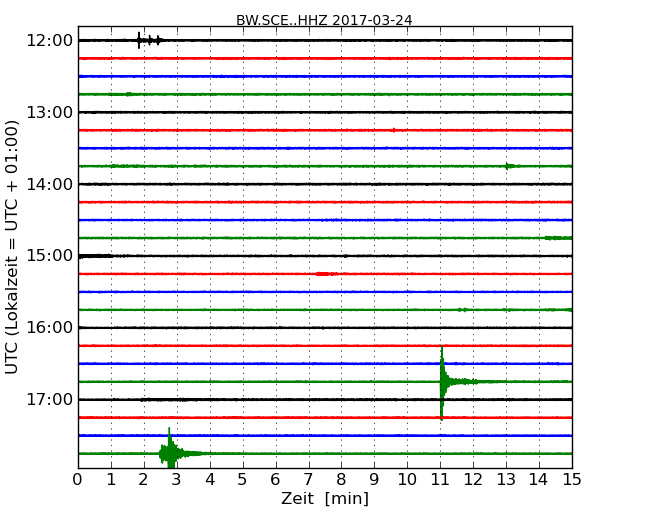This screenshot has width=650, height=520.
Task: Click the UTC Lokalzeit y-axis label
Action: point(13,246)
